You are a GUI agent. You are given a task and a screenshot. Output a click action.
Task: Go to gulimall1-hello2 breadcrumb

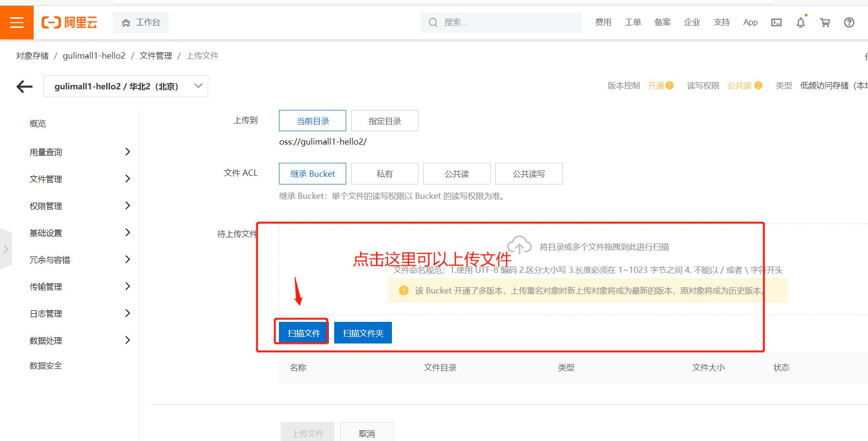pos(94,56)
